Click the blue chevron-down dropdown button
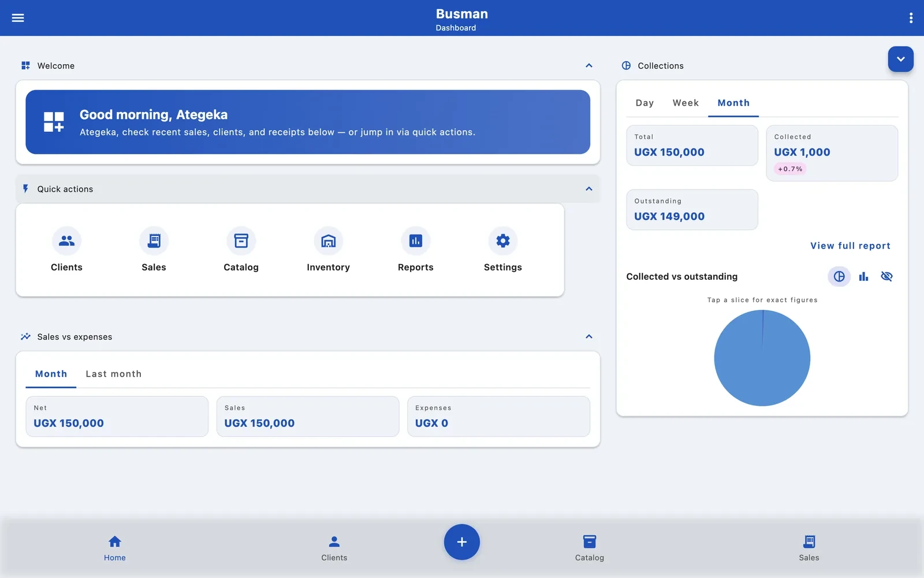 coord(900,59)
